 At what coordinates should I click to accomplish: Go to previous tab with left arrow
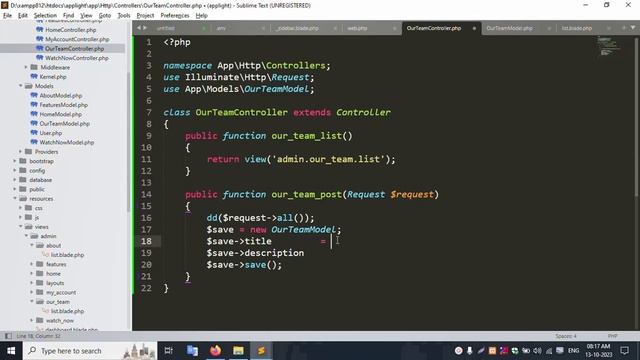[x=139, y=28]
